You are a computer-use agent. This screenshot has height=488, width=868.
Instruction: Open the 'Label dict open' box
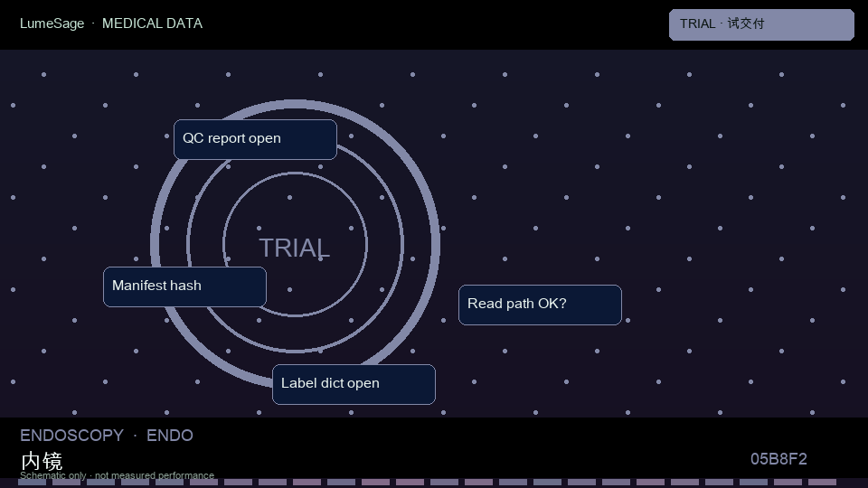pos(354,385)
